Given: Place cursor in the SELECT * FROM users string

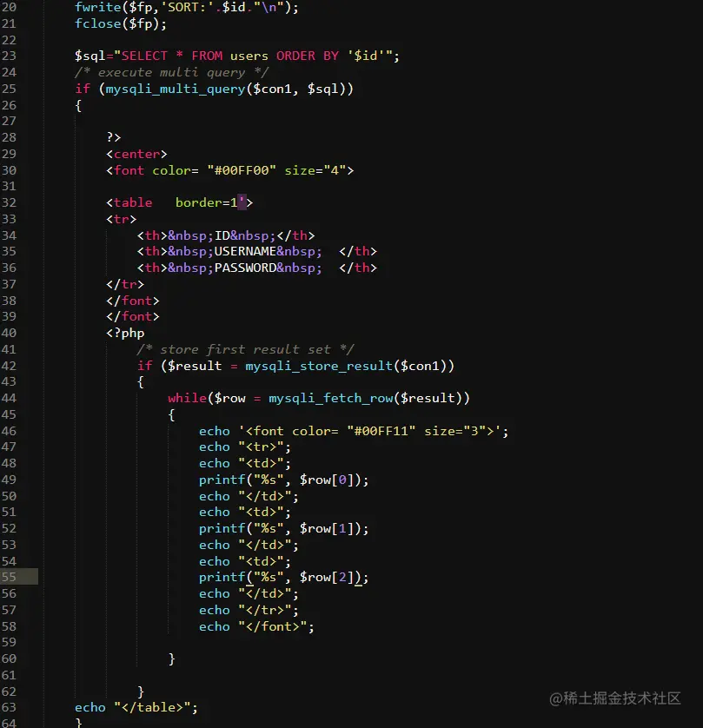Looking at the screenshot, I should click(195, 56).
